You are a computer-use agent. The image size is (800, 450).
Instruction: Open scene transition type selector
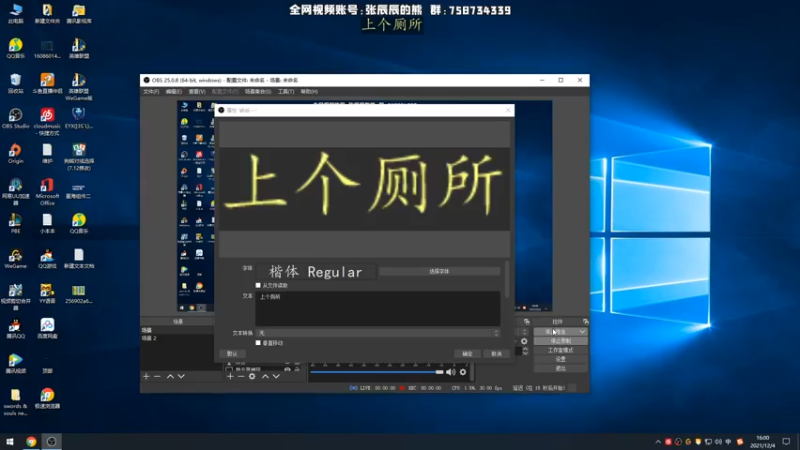coord(524,332)
